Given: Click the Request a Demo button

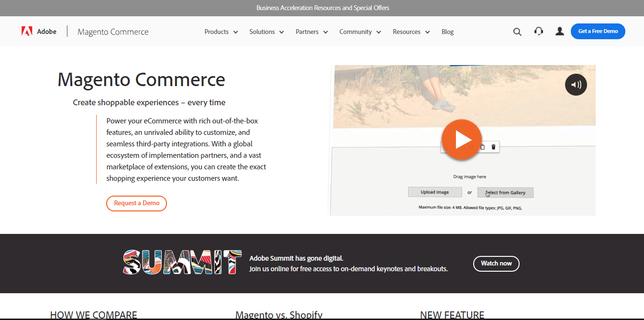Looking at the screenshot, I should (136, 203).
